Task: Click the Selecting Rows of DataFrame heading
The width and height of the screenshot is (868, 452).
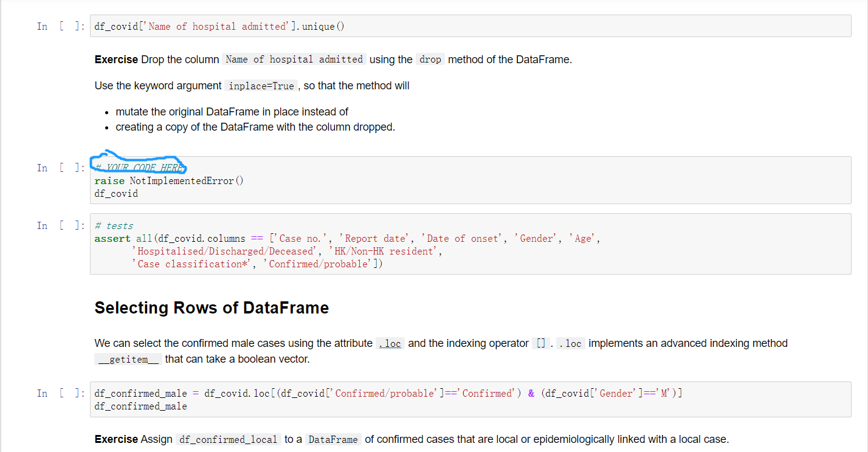Action: tap(211, 307)
